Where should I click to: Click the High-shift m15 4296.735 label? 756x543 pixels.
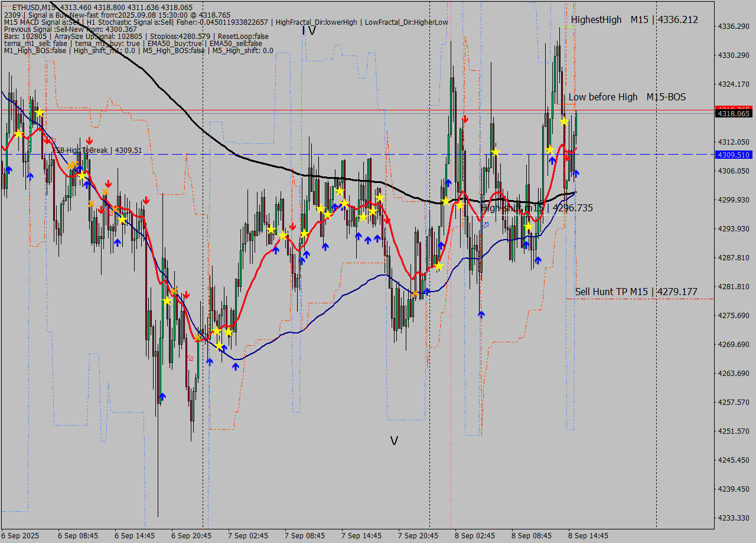click(x=536, y=208)
